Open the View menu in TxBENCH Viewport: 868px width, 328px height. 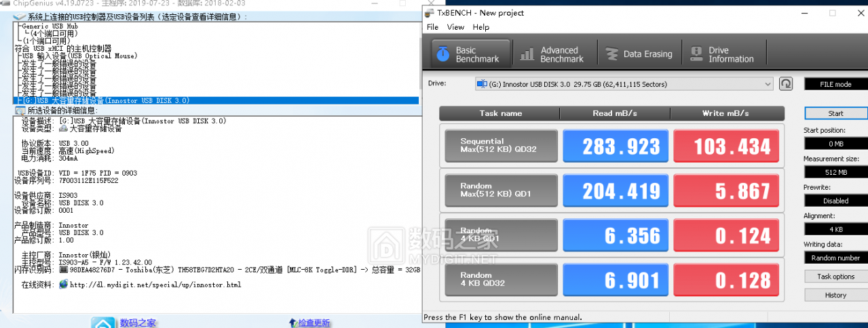click(x=455, y=27)
